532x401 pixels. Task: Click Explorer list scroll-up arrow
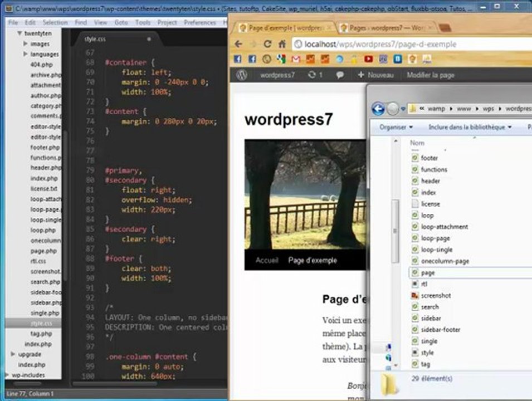pos(396,140)
